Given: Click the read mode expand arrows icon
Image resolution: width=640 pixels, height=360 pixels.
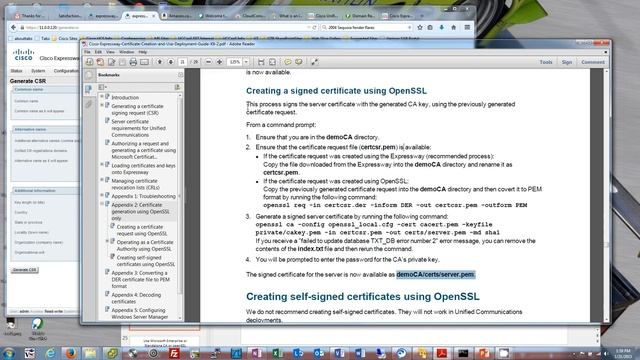Looking at the screenshot, I should pos(314,62).
